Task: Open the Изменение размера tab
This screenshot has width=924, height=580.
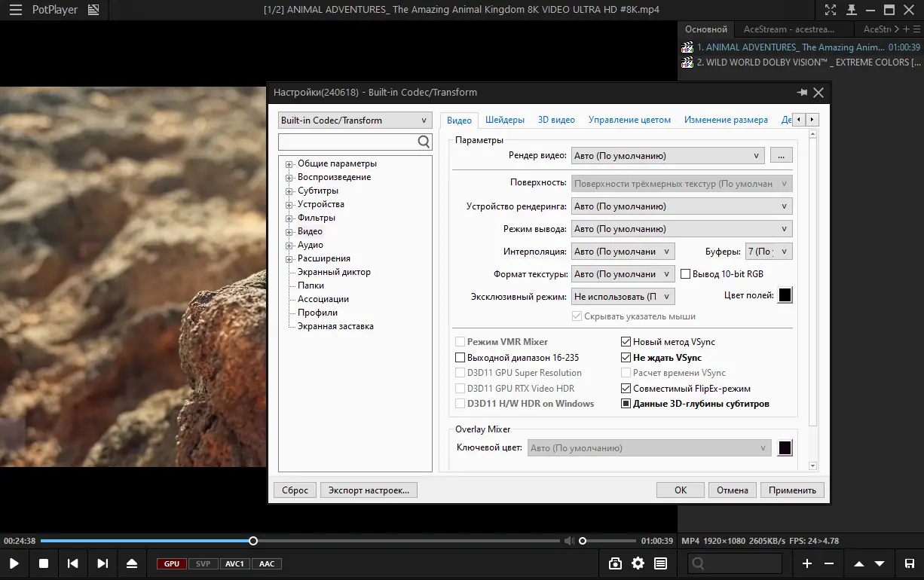Action: [x=726, y=120]
